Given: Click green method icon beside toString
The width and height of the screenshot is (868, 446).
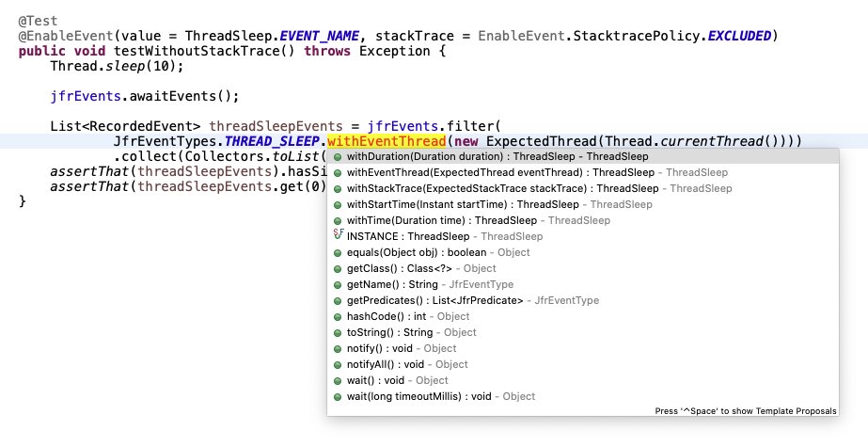Looking at the screenshot, I should pos(338,333).
